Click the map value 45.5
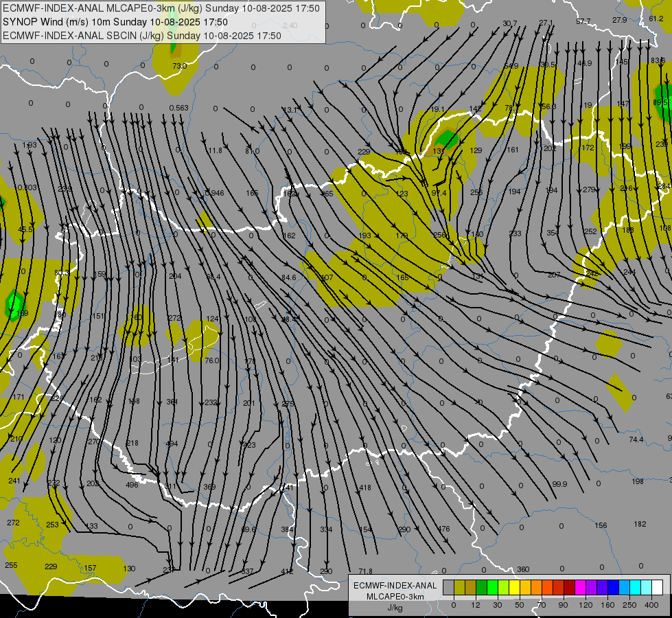 25,230
